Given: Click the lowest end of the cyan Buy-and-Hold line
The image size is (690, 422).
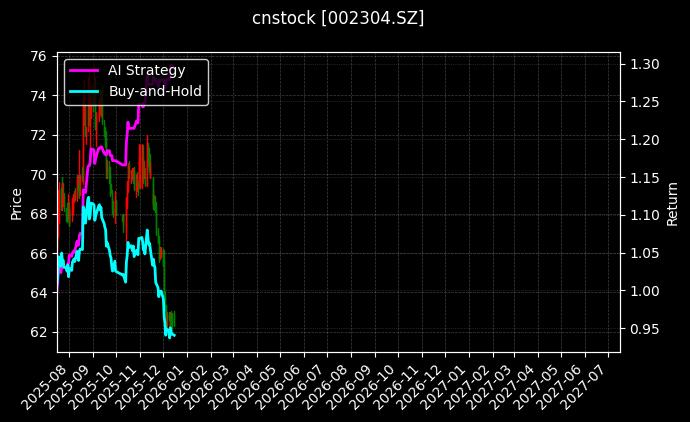Looking at the screenshot, I should click(x=172, y=336).
